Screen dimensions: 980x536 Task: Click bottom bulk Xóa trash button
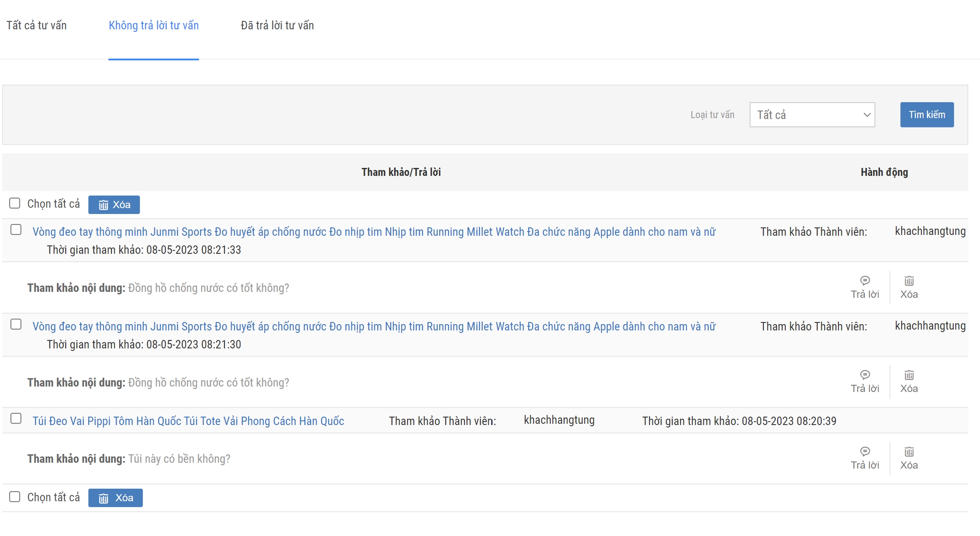pos(115,498)
